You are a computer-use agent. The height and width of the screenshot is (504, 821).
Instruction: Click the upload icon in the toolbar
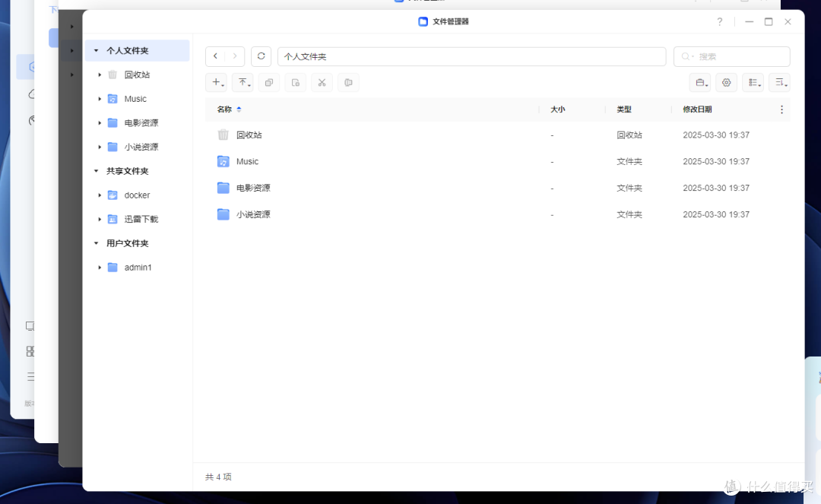coord(242,82)
